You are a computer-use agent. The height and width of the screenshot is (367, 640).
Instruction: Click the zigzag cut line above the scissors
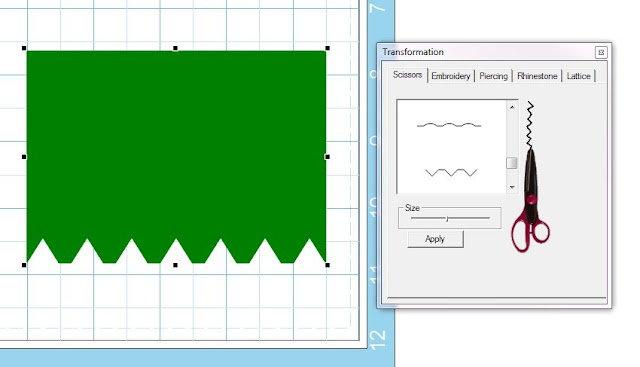coord(530,125)
